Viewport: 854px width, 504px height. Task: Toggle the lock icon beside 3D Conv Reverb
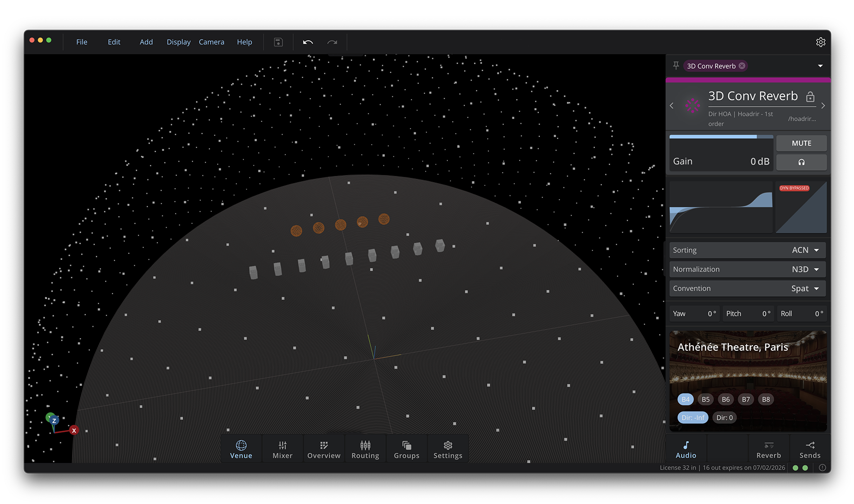click(810, 97)
